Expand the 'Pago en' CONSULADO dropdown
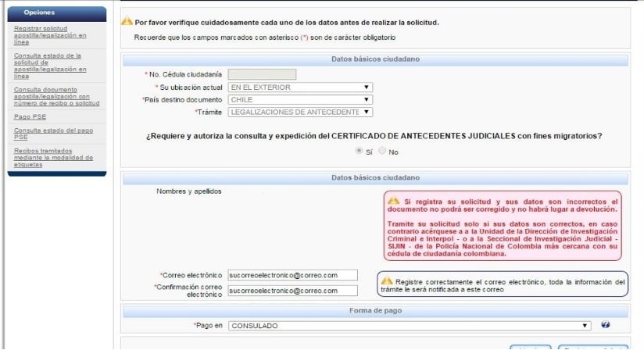Viewport: 644px width, 350px height. tap(410, 325)
